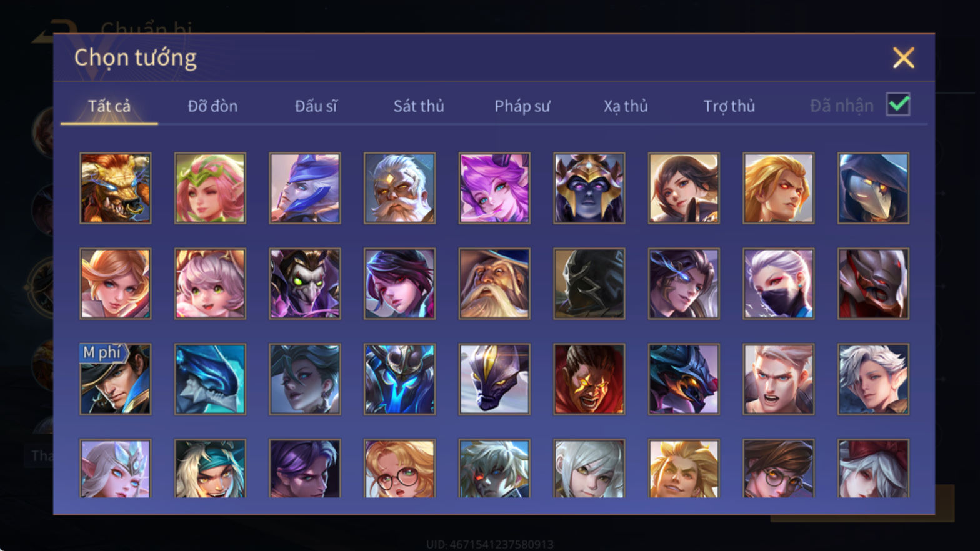Switch to the Đỡ đòn tab
980x551 pixels.
[212, 106]
